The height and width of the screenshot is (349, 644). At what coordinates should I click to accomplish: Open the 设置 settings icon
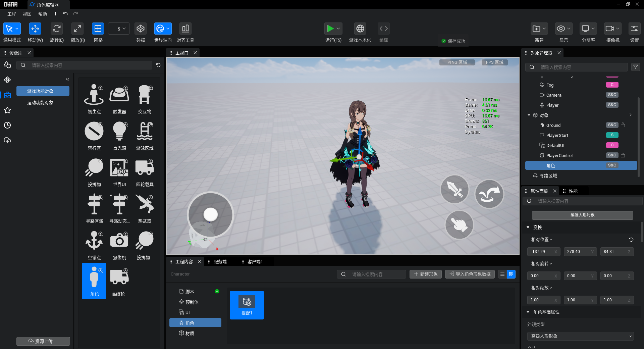point(634,29)
